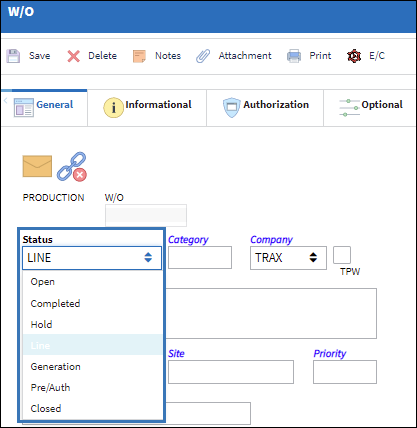Click the Priority field label link
The image size is (417, 428).
click(330, 353)
